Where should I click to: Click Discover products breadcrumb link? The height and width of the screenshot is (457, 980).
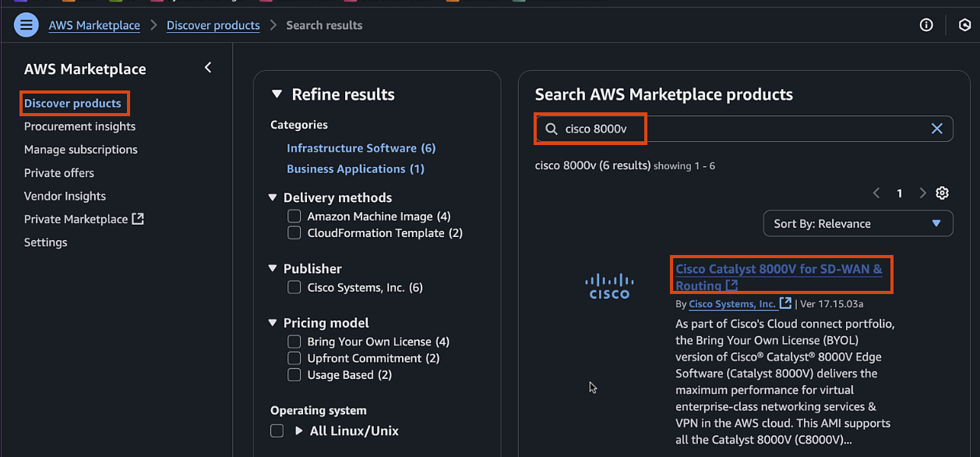pos(213,25)
